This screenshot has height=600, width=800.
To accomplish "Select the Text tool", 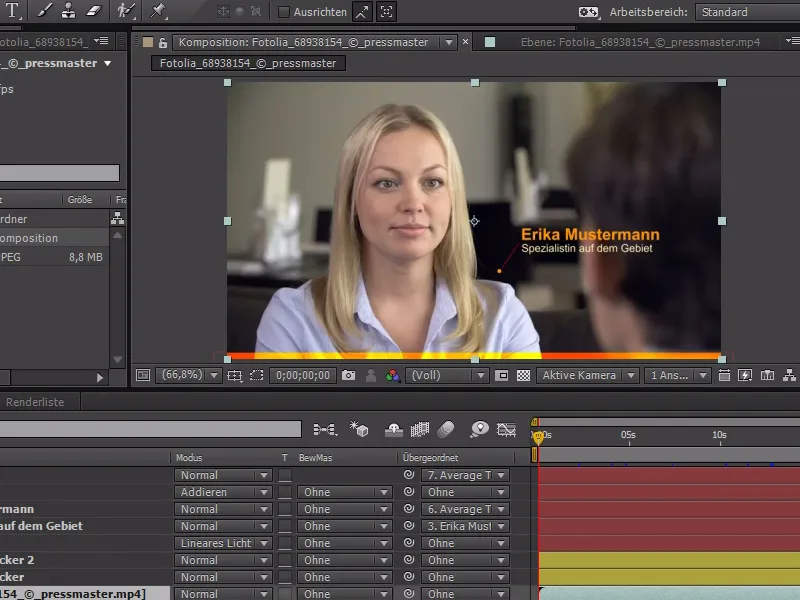I will click(12, 10).
